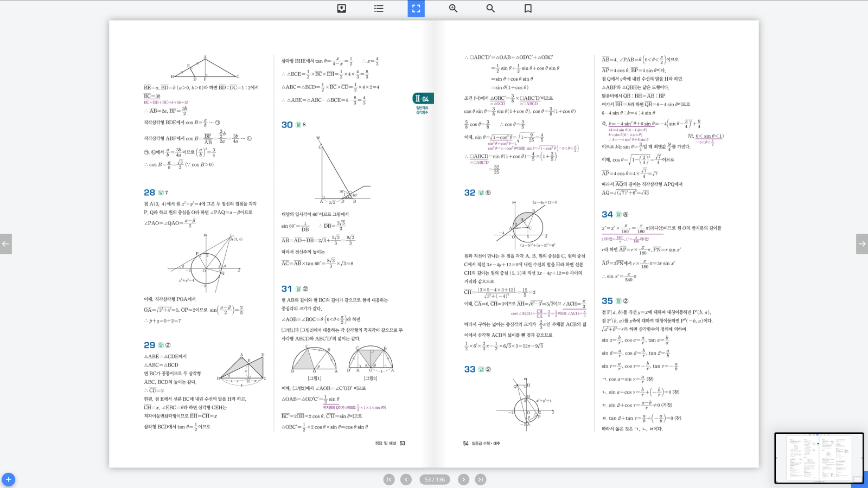Click problem number 28 heading
868x488 pixels.
point(149,192)
